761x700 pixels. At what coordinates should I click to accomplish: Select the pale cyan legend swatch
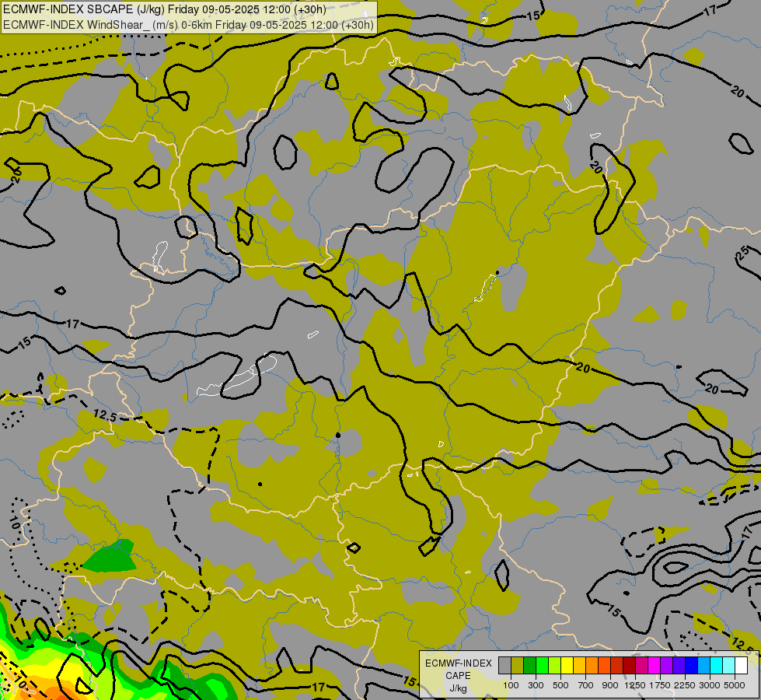[728, 666]
